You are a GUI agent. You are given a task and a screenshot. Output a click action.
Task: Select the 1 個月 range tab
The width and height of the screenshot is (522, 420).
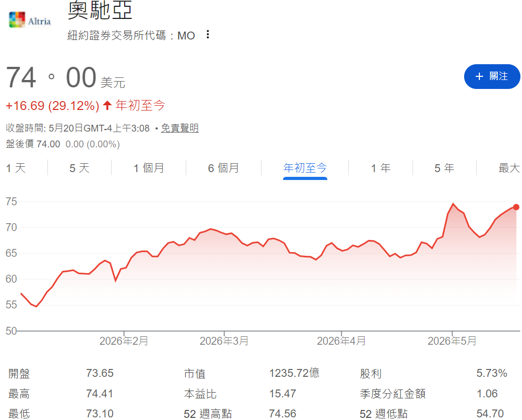149,168
